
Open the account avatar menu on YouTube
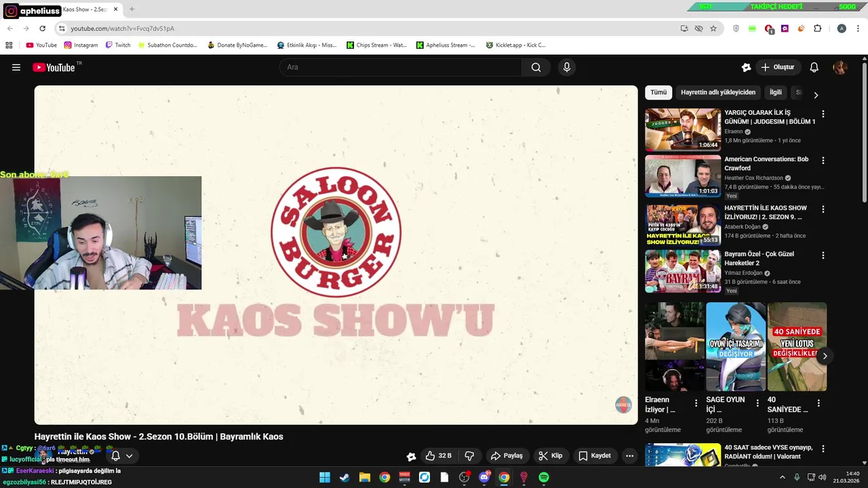click(x=840, y=67)
